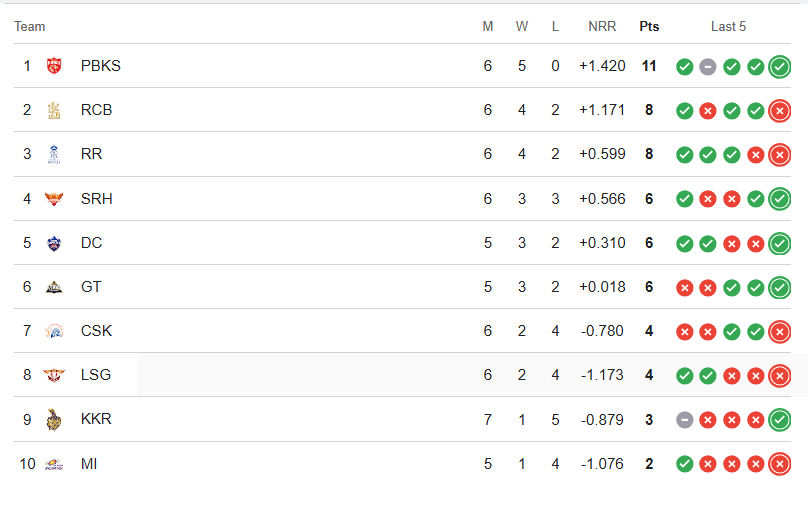Screen dimensions: 808x509
Task: Open the KKR team name link
Action: (96, 419)
